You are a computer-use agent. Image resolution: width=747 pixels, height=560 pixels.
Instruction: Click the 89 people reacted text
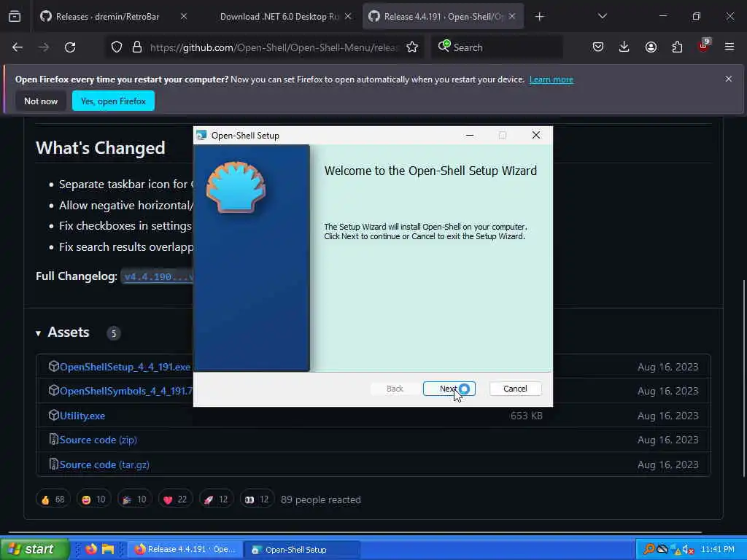[x=321, y=499]
